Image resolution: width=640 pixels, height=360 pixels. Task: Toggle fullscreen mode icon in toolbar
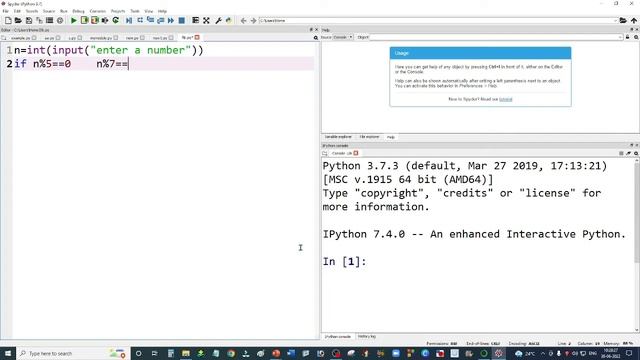206,20
